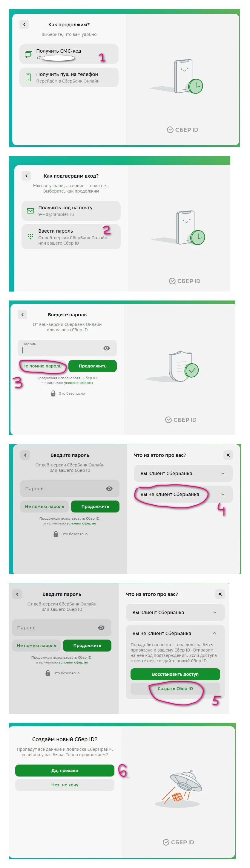Show password with eye icon on first password screen

click(x=107, y=348)
